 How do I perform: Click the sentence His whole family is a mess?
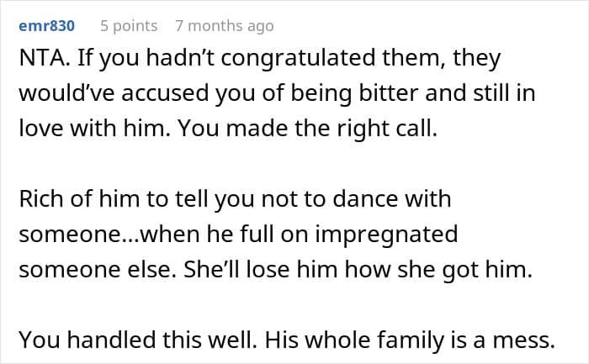(410, 340)
